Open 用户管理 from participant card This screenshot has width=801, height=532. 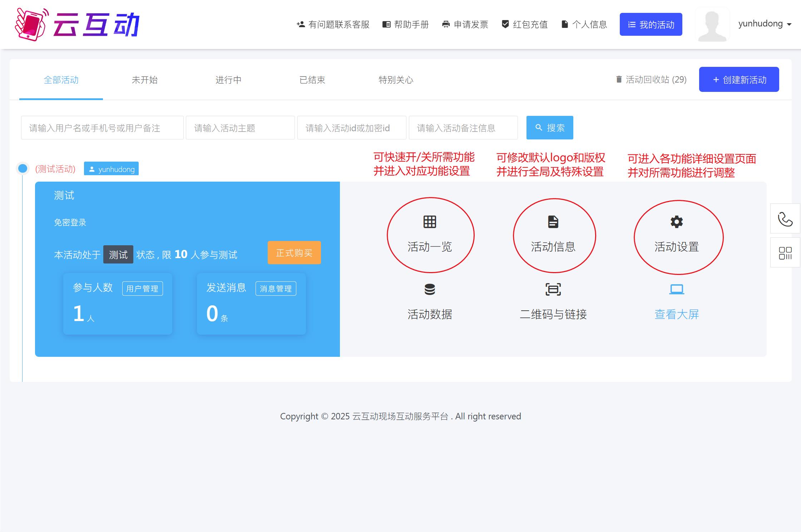tap(142, 289)
